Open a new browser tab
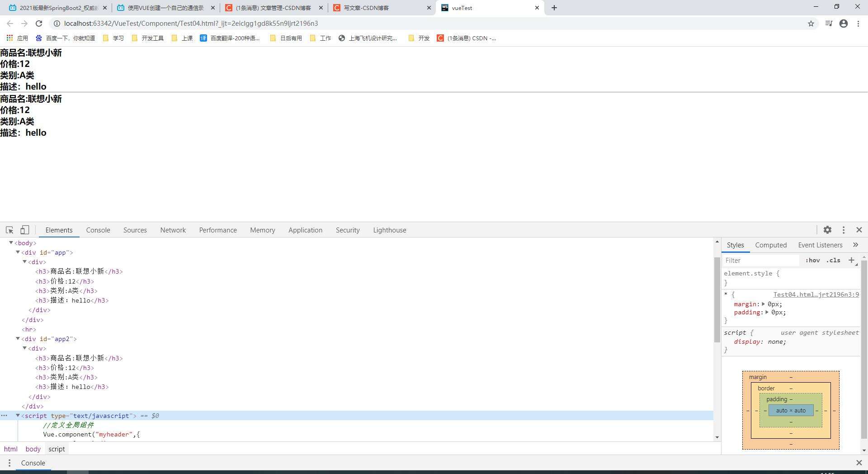The height and width of the screenshot is (474, 868). pos(554,8)
